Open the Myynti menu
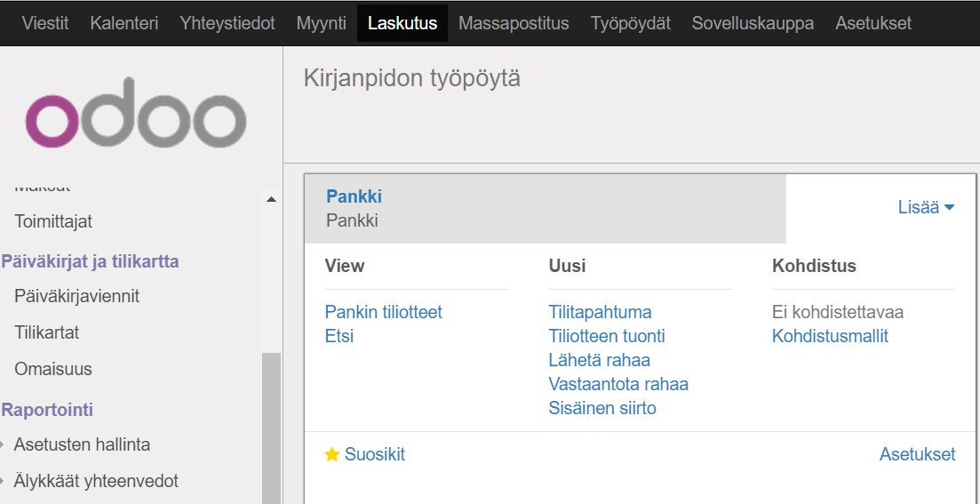Image resolution: width=980 pixels, height=504 pixels. point(322,23)
